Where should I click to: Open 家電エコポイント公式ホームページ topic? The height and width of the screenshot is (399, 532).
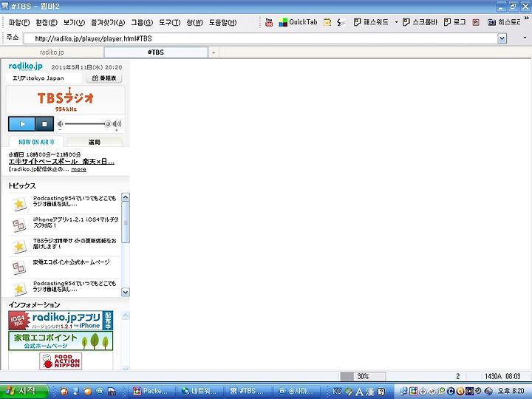[71, 262]
